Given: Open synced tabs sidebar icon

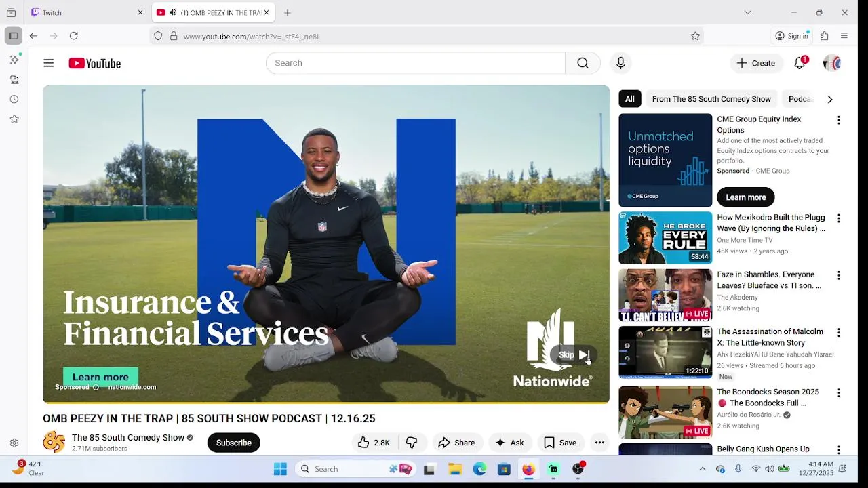Looking at the screenshot, I should 14,80.
